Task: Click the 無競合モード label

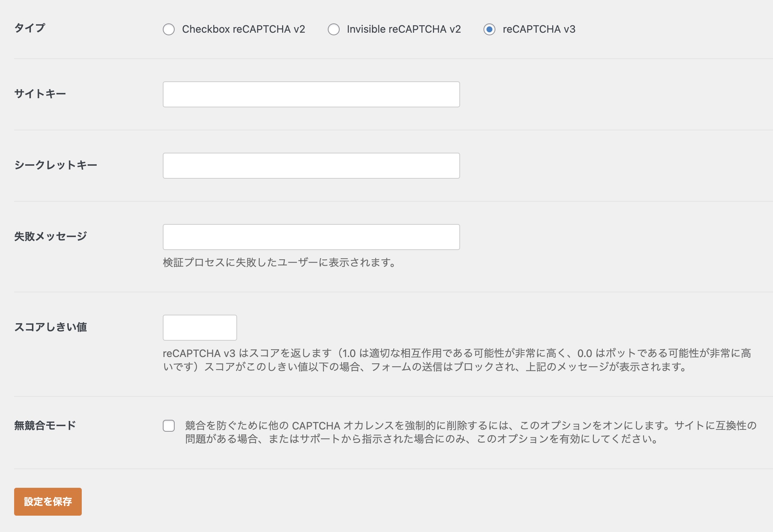Action: tap(45, 425)
